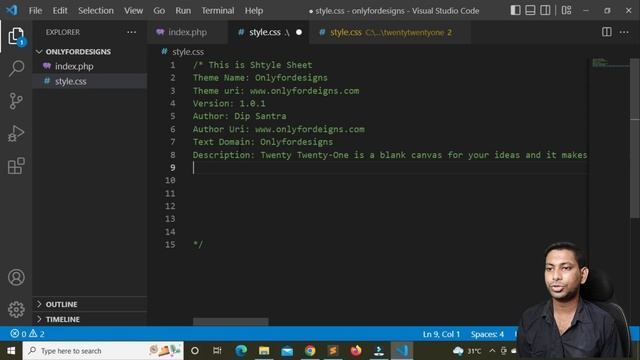640x360 pixels.
Task: Click the Ln 9, Col 1 status item
Action: [441, 334]
